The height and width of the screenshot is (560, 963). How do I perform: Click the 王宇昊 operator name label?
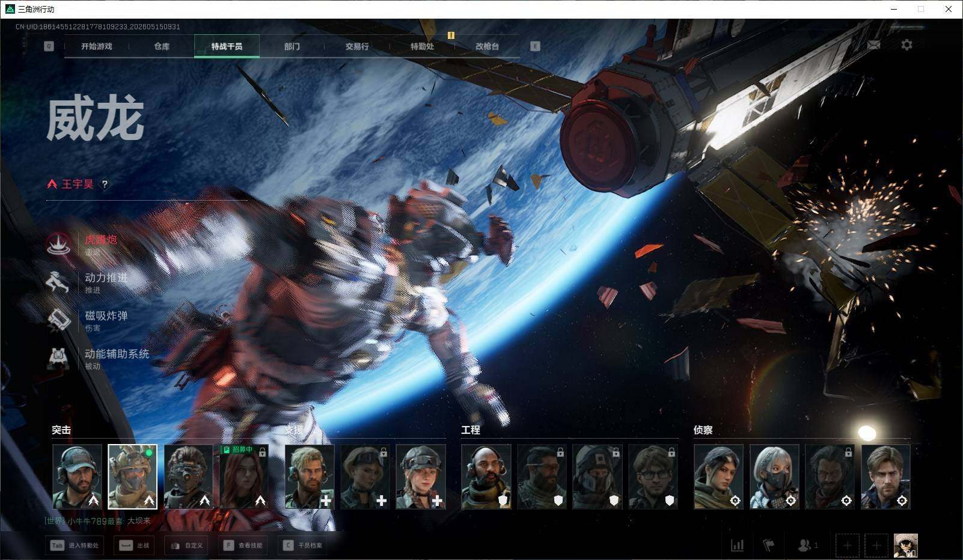(x=78, y=184)
